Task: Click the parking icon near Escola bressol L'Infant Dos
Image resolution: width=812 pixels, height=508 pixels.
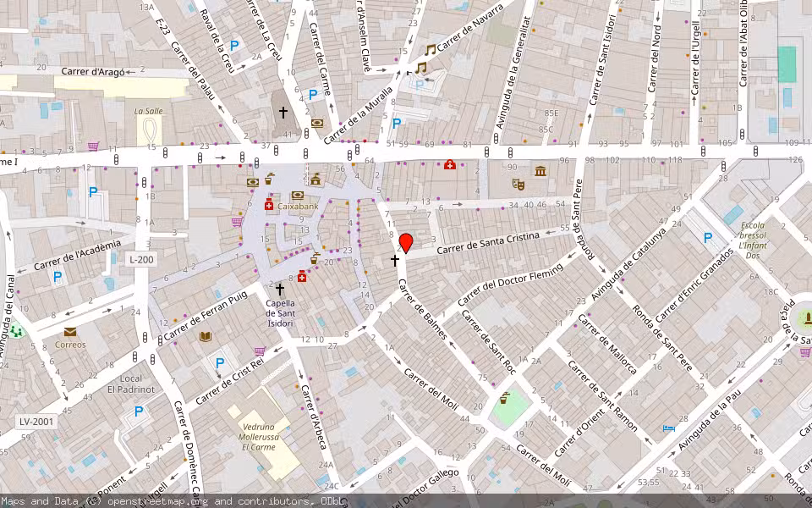Action: [708, 238]
